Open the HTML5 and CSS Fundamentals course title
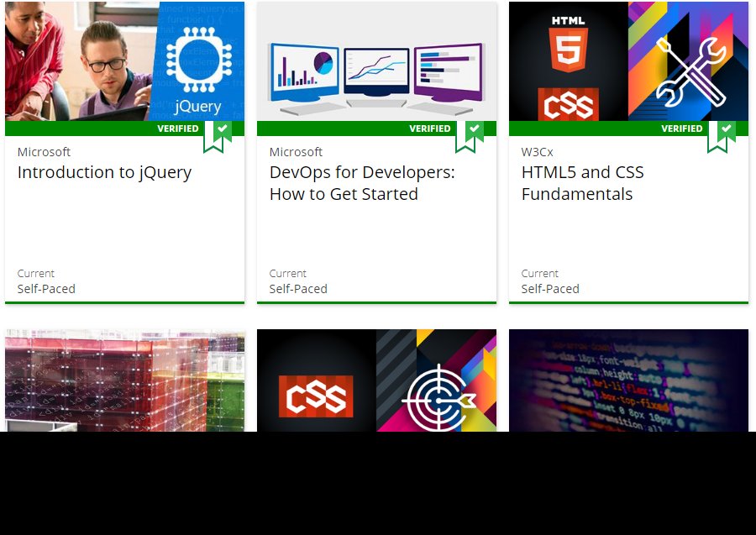 pyautogui.click(x=582, y=183)
